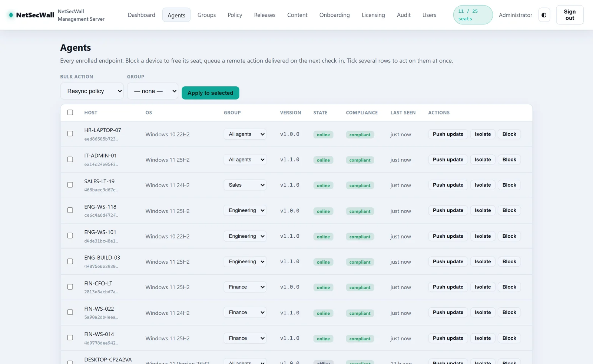Toggle the dark mode theme icon
Screen dimensions: 593x364
[544, 15]
